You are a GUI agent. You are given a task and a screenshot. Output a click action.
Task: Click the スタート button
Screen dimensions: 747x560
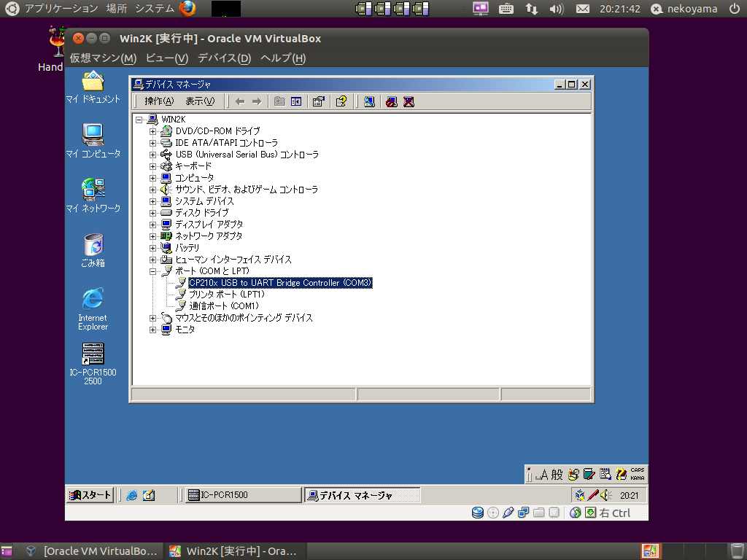[x=90, y=495]
